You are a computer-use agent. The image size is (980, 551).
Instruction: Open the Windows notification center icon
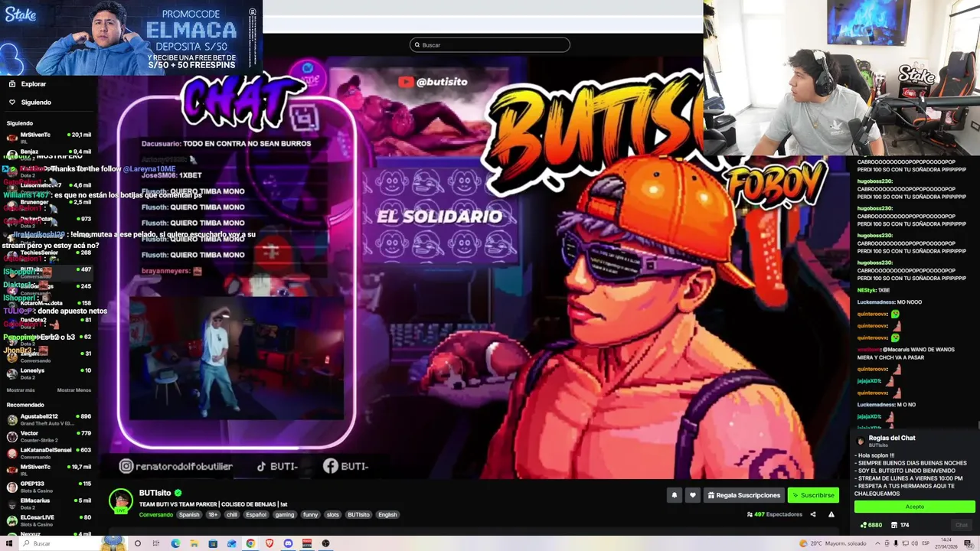tap(968, 543)
